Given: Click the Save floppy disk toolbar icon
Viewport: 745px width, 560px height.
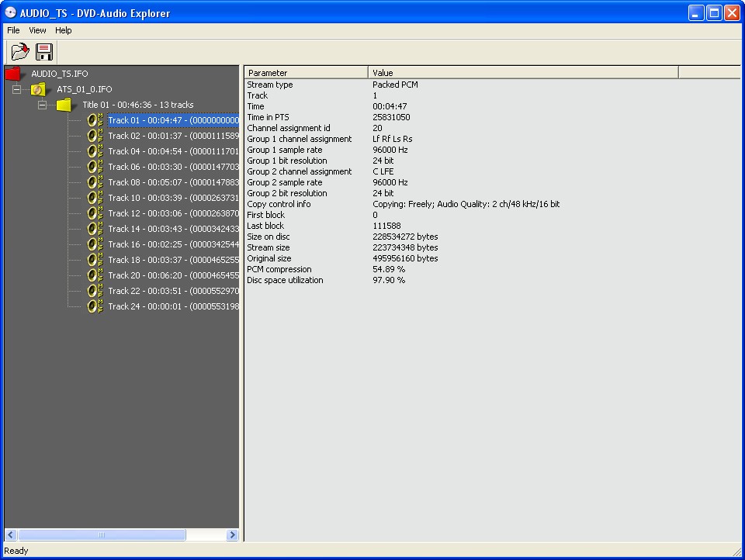Looking at the screenshot, I should tap(44, 53).
